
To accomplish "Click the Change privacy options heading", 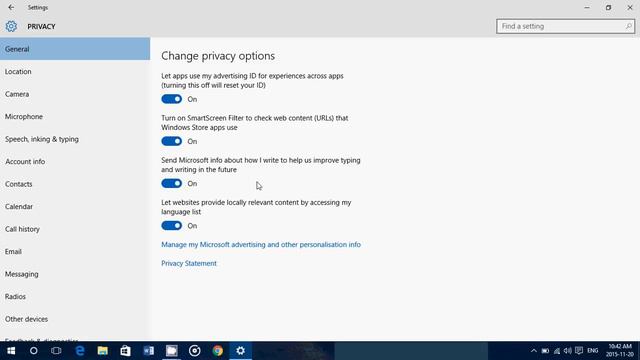I will [x=218, y=56].
